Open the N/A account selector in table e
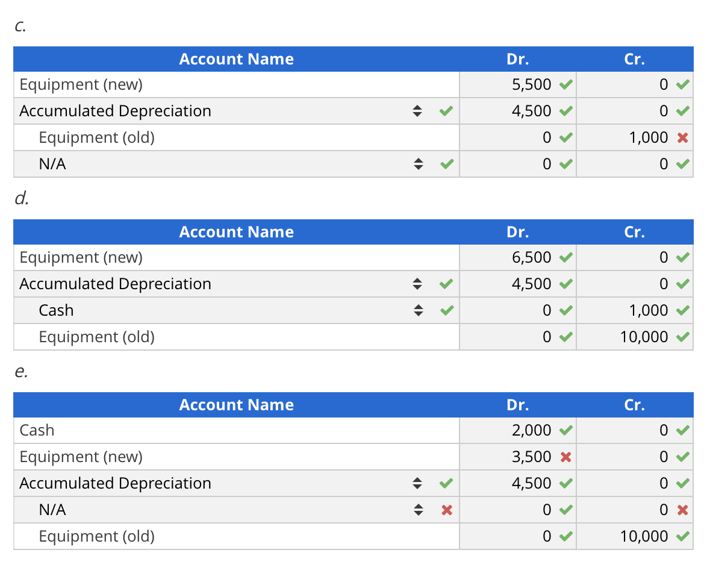 (418, 510)
